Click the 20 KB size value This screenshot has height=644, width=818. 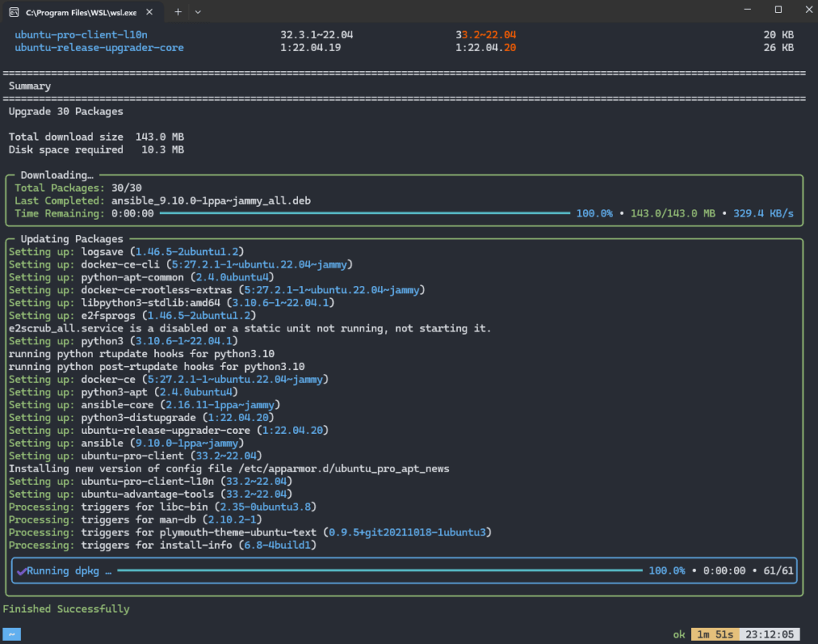[778, 35]
